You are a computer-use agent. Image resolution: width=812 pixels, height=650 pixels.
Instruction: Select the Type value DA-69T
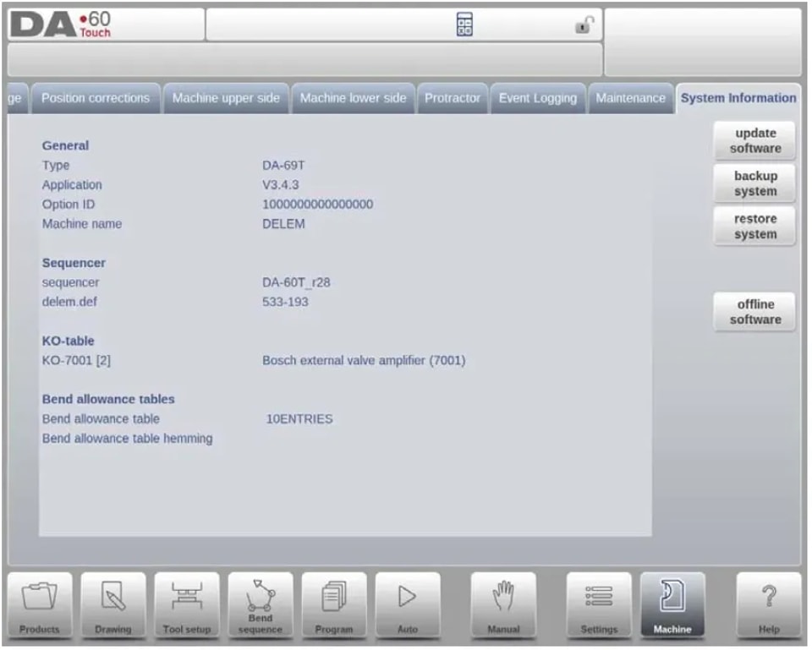coord(283,166)
